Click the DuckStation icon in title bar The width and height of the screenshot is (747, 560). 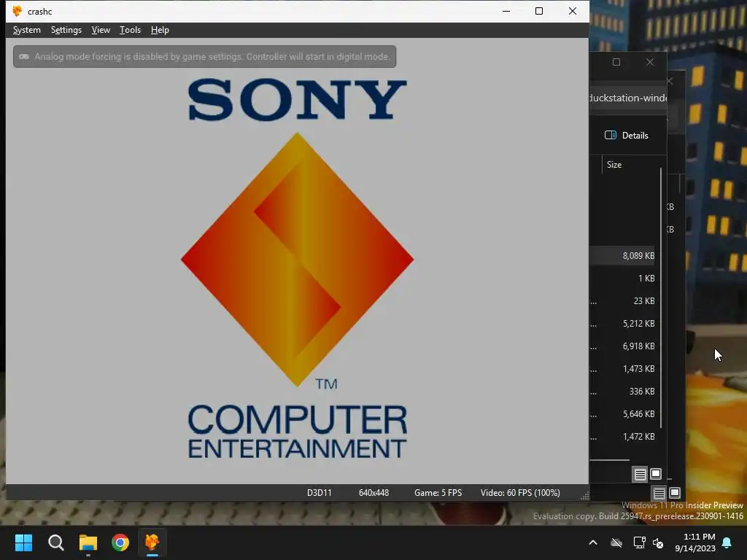(18, 11)
